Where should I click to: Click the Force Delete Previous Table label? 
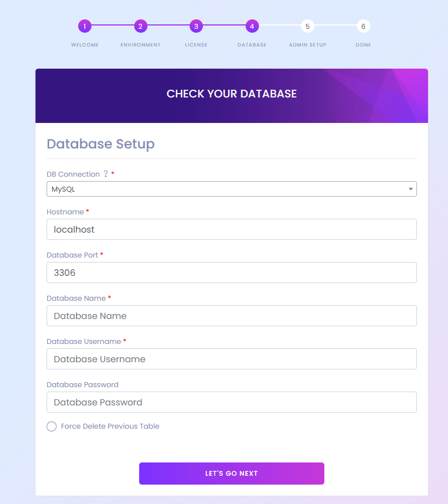(110, 426)
